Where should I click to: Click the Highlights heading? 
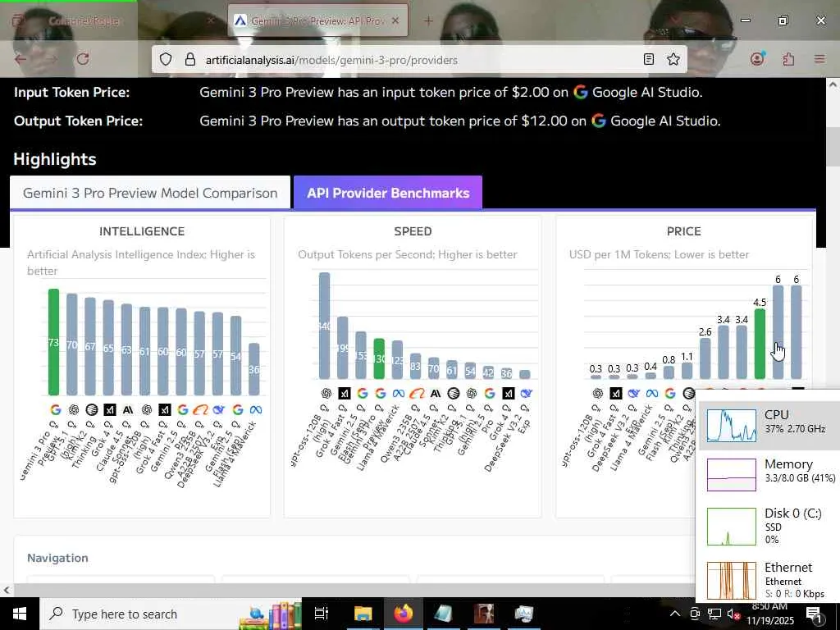pyautogui.click(x=55, y=159)
